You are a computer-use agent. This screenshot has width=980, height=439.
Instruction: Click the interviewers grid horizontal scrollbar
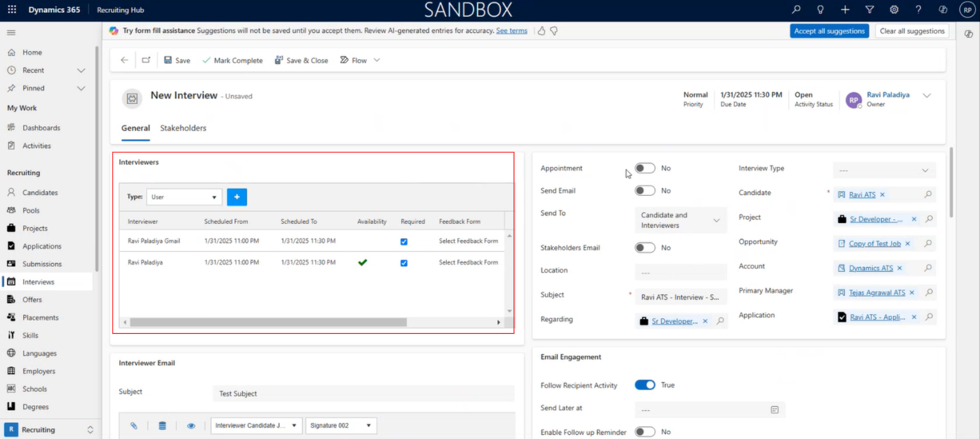[268, 322]
